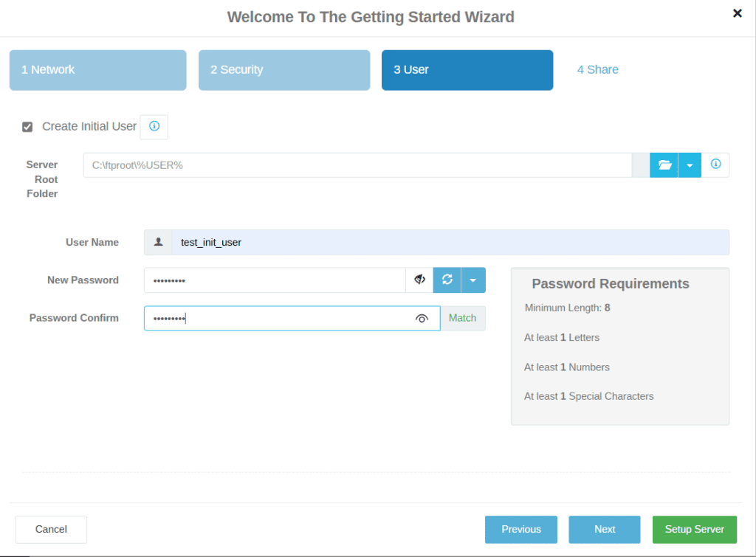Open the password generator options dropdown
756x557 pixels.
coord(473,280)
